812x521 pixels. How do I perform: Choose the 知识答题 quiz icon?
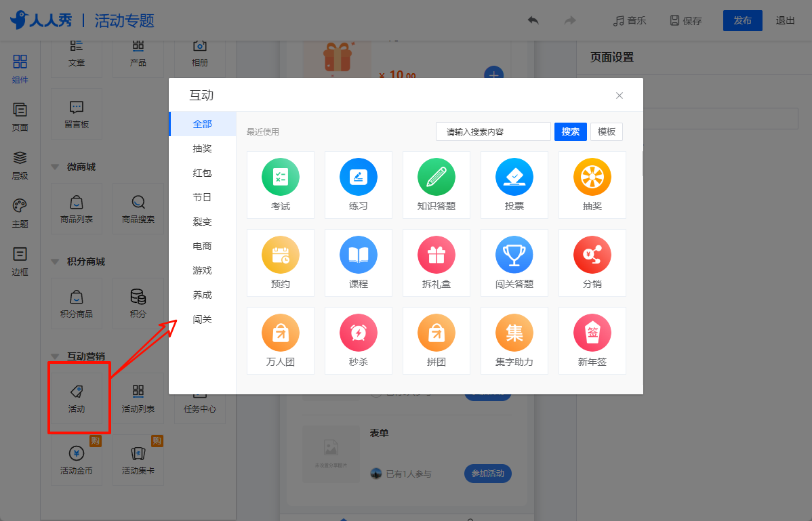436,177
